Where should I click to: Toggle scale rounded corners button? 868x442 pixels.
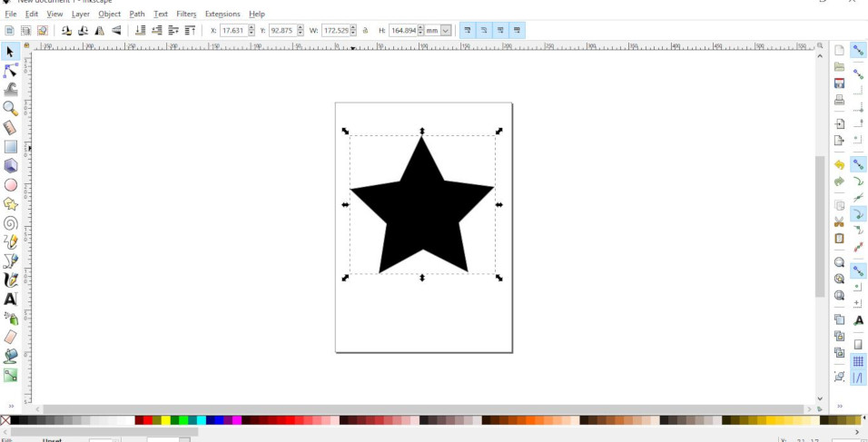coord(484,31)
